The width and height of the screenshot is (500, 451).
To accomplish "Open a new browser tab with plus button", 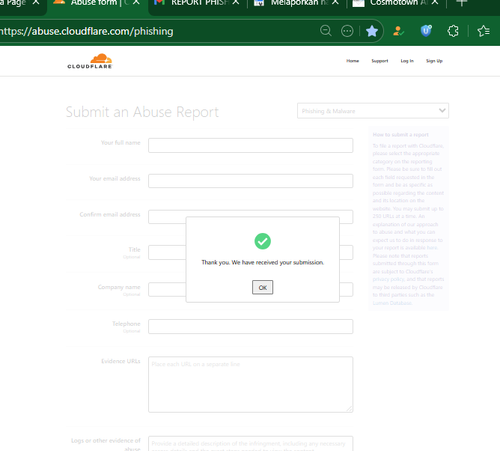I will pos(462,3).
